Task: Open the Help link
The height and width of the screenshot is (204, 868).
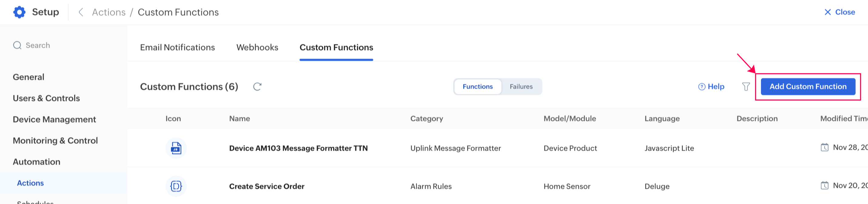Action: pos(711,87)
